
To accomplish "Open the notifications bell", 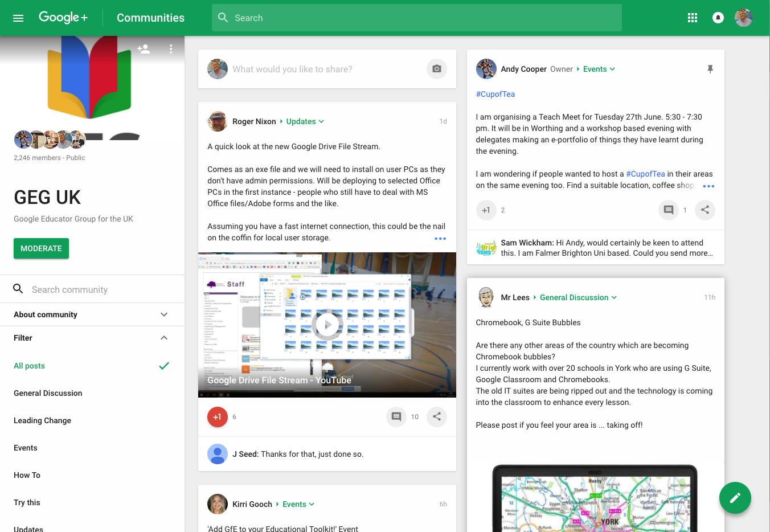I will click(x=718, y=18).
